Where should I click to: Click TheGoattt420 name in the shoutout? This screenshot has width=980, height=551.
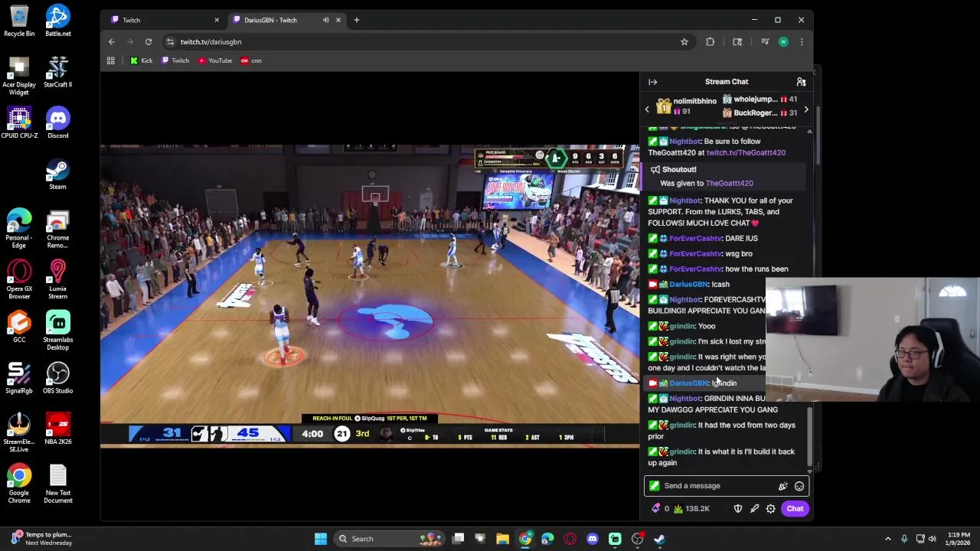(x=729, y=184)
